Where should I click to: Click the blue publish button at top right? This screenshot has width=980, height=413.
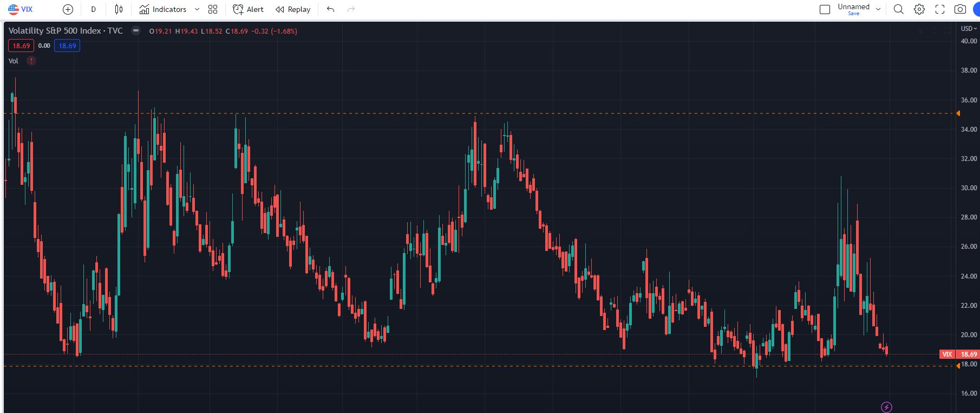(976, 9)
